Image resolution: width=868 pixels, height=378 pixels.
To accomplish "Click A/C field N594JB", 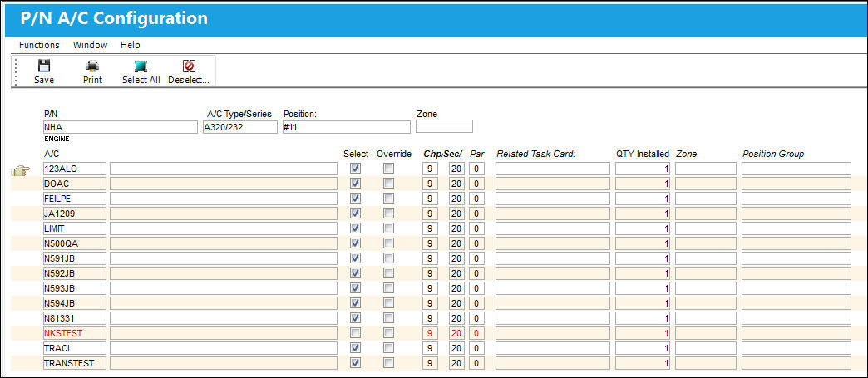I will (x=75, y=303).
